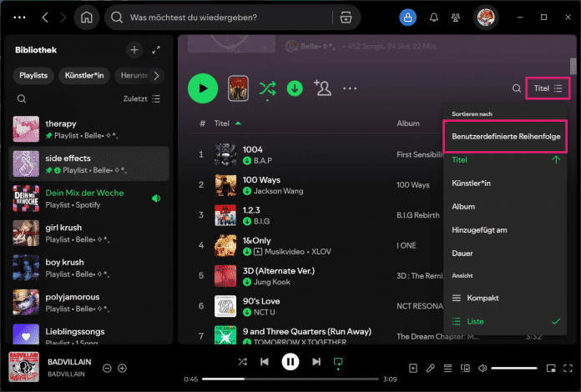
Task: Toggle shuffle in the player bar
Action: pos(242,362)
